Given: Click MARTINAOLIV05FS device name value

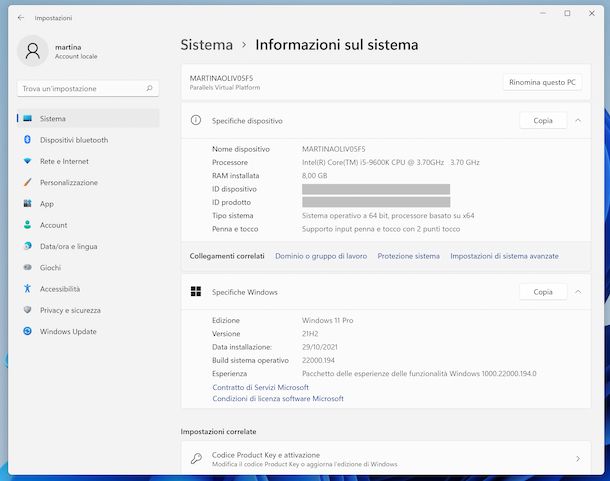Looking at the screenshot, I should 333,149.
